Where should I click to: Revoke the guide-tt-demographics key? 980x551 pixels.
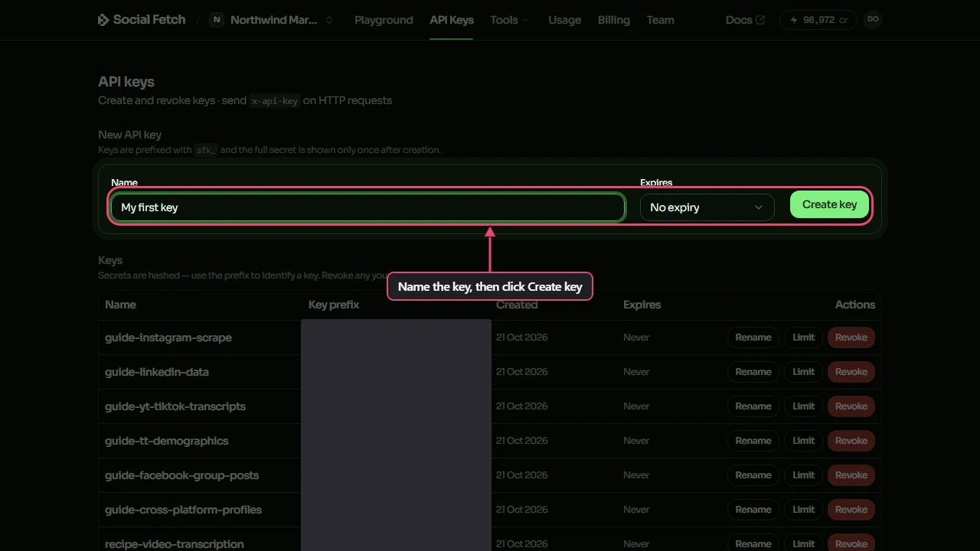point(851,441)
